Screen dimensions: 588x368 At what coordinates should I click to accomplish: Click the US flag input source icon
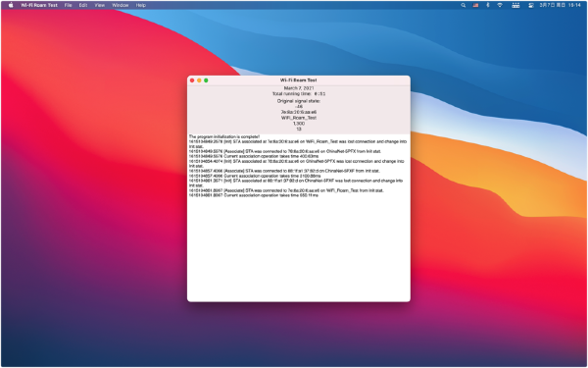(x=475, y=5)
